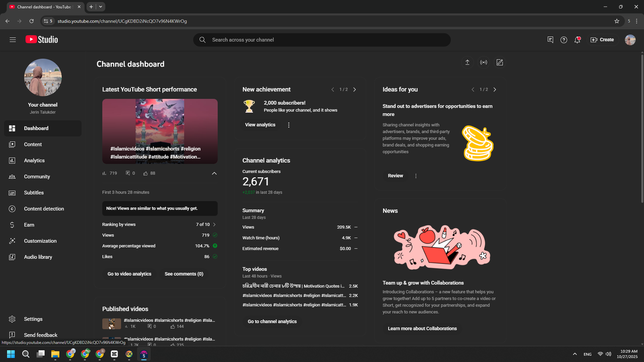Open the send feedback comment icon in header
Screen dimensions: 644x362
click(x=550, y=40)
